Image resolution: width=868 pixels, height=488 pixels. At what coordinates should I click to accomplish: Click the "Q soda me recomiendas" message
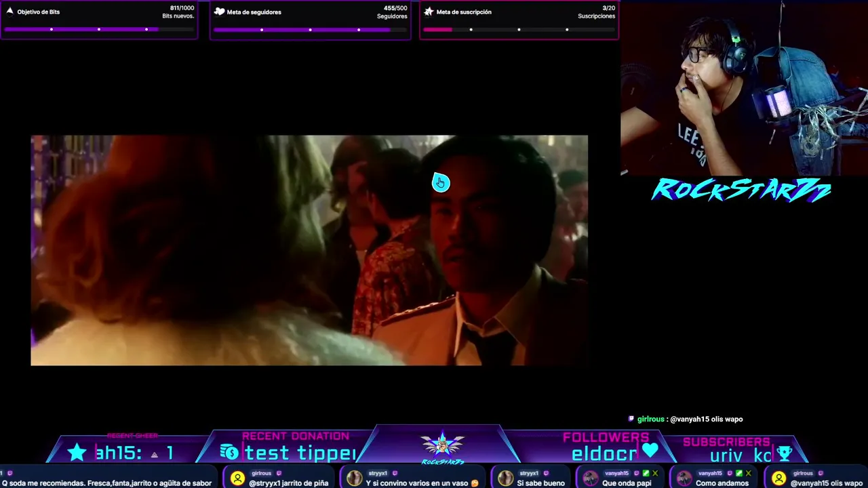107,483
